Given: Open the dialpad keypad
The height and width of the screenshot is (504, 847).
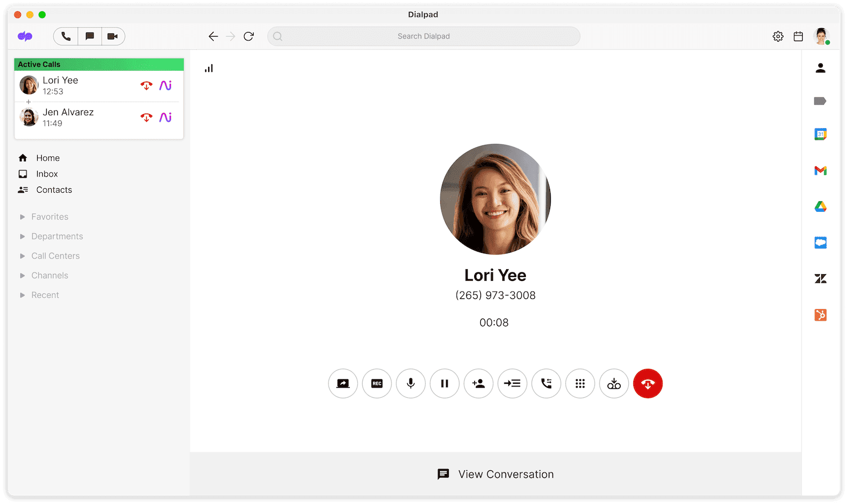Looking at the screenshot, I should [580, 383].
